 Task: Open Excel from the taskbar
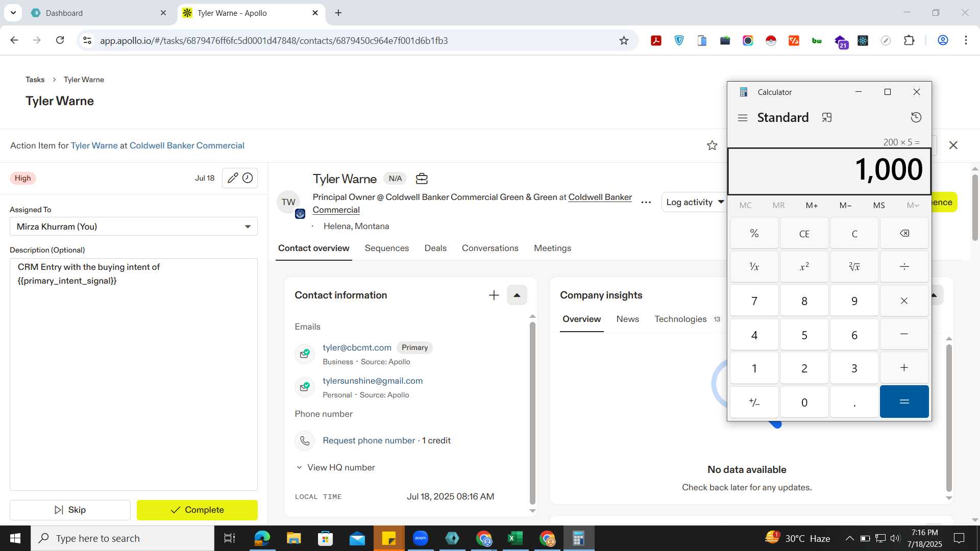tap(516, 538)
